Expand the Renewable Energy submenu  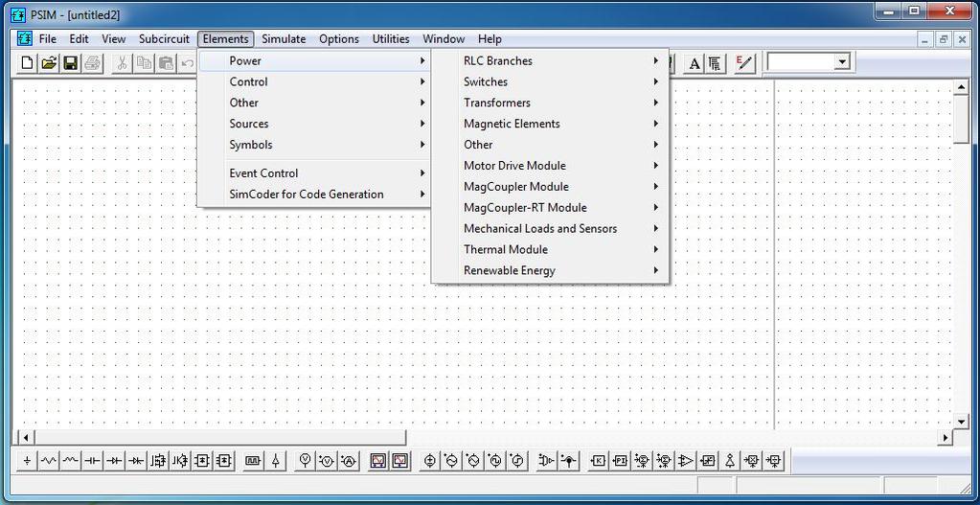click(551, 270)
